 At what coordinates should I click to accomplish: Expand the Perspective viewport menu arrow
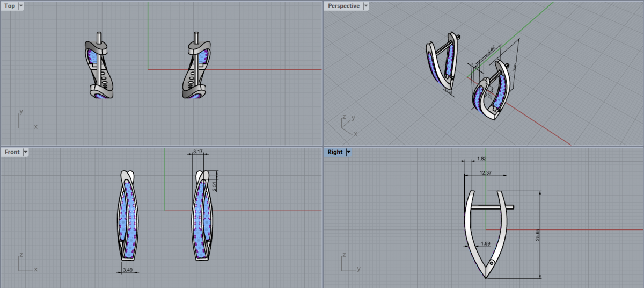(x=366, y=6)
